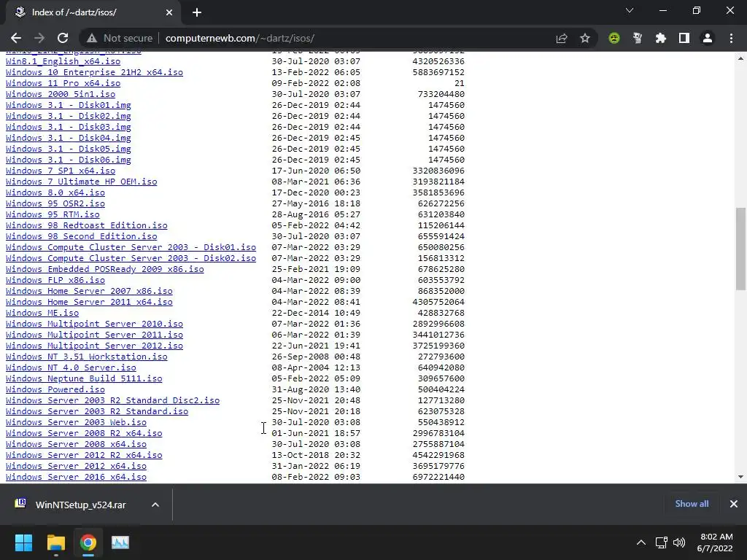Screen dimensions: 747x560
Task: Download Windows 2000 5in1.iso
Action: point(61,94)
